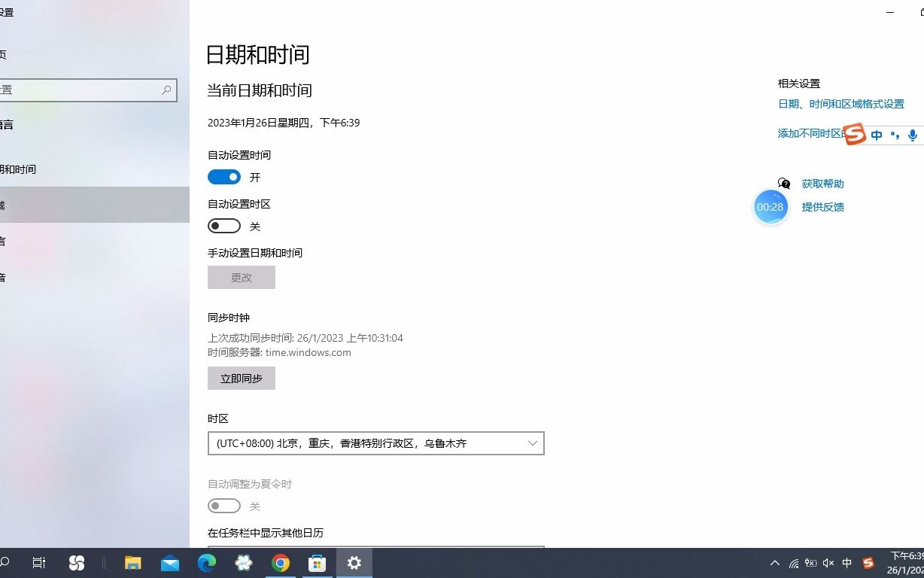Open the 在任务栏中显示其他日历 dropdown

(x=375, y=549)
